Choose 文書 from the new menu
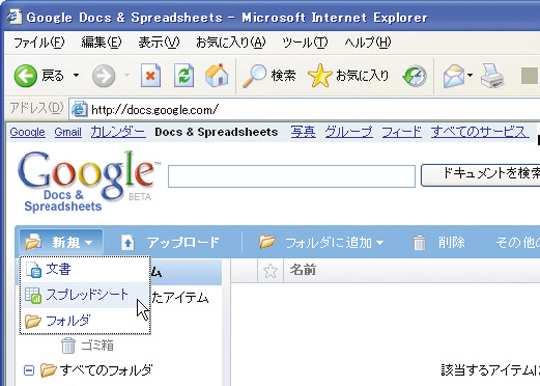The image size is (540, 386). coord(85,269)
